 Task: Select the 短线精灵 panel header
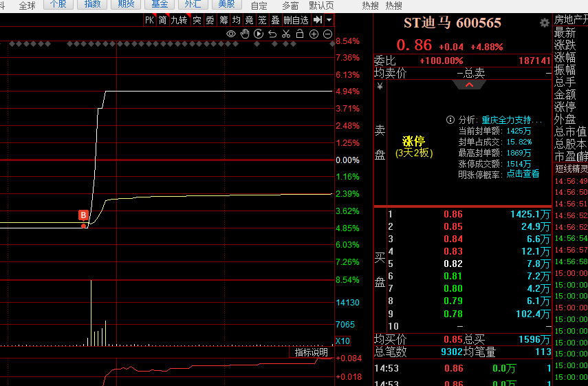tap(571, 169)
